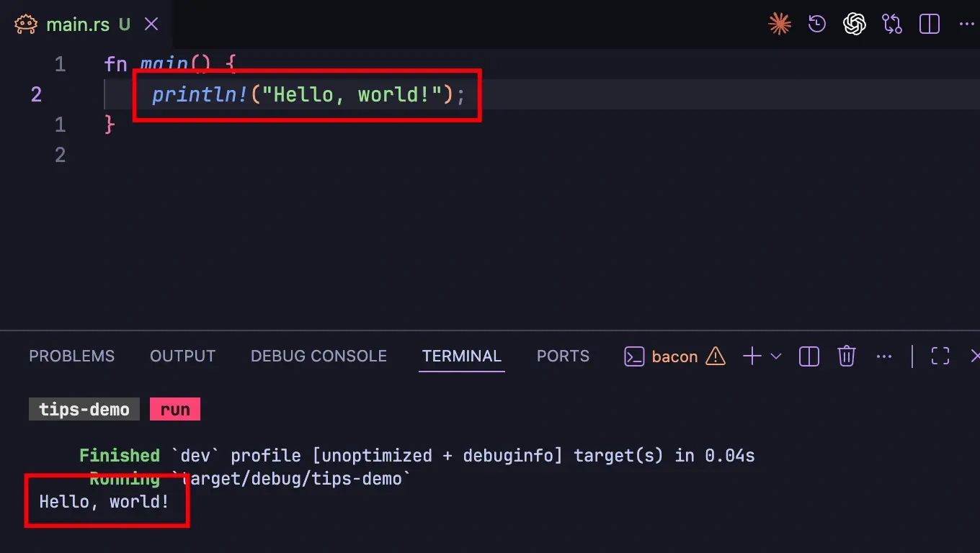Select the TERMINAL panel tab

(461, 356)
